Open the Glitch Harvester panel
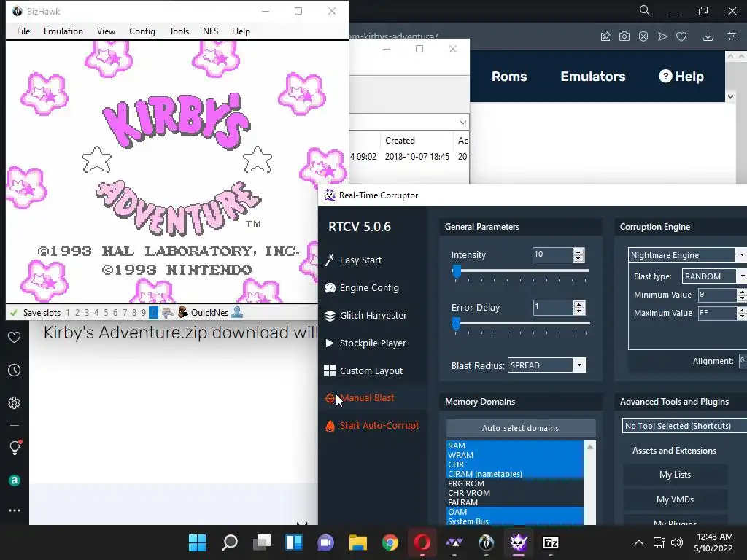 tap(365, 315)
